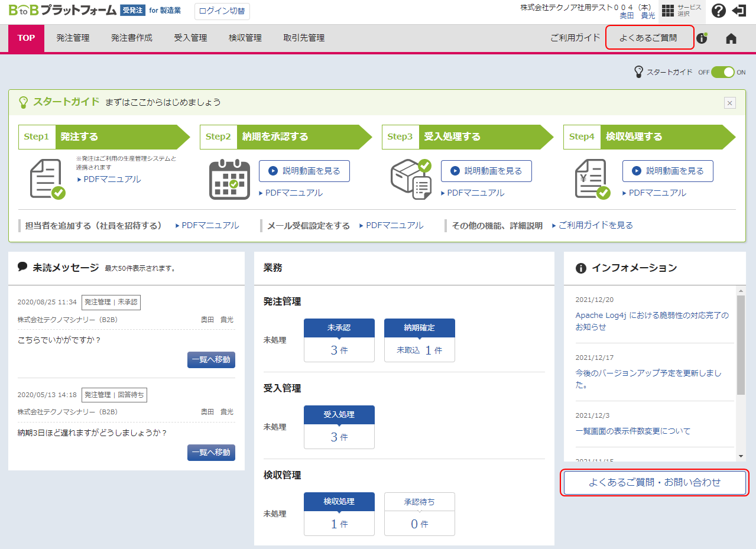756x549 pixels.
Task: Open Apache Log4j vulnerability notice link
Action: pos(652,321)
